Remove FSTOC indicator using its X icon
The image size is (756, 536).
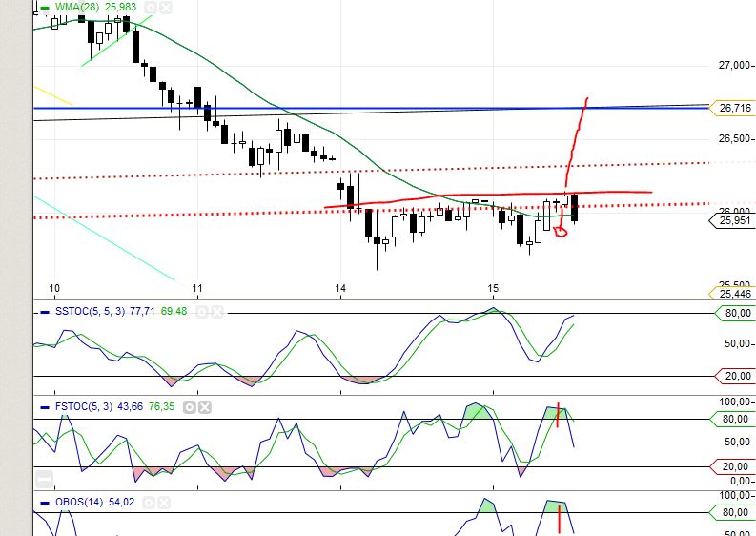click(x=205, y=407)
